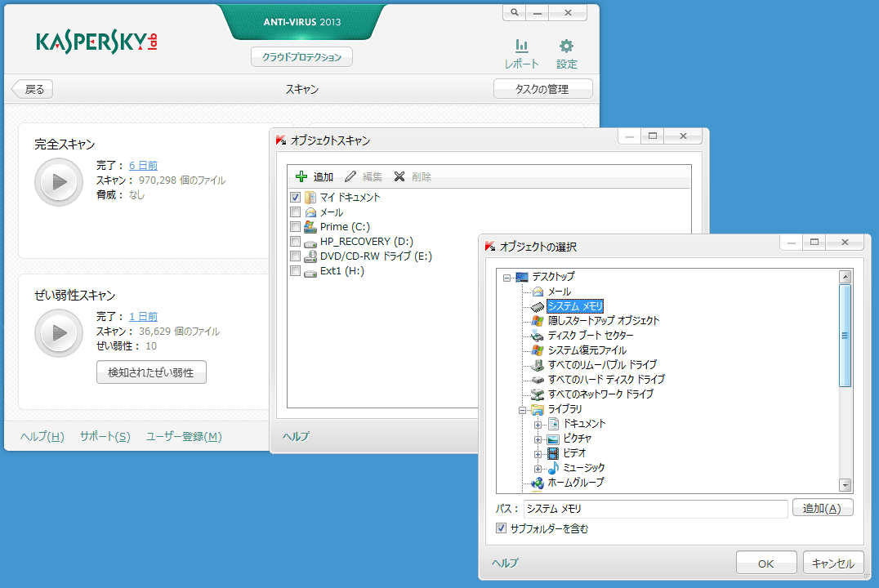Expand the ミュージック library node
879x588 pixels.
click(x=538, y=469)
